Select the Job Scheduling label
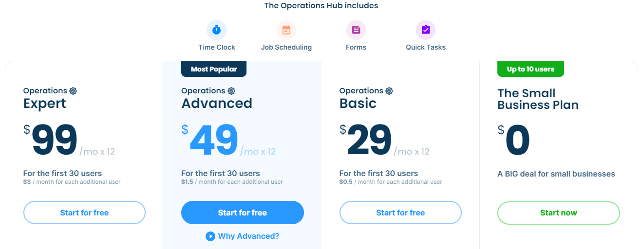The width and height of the screenshot is (644, 249). (286, 47)
